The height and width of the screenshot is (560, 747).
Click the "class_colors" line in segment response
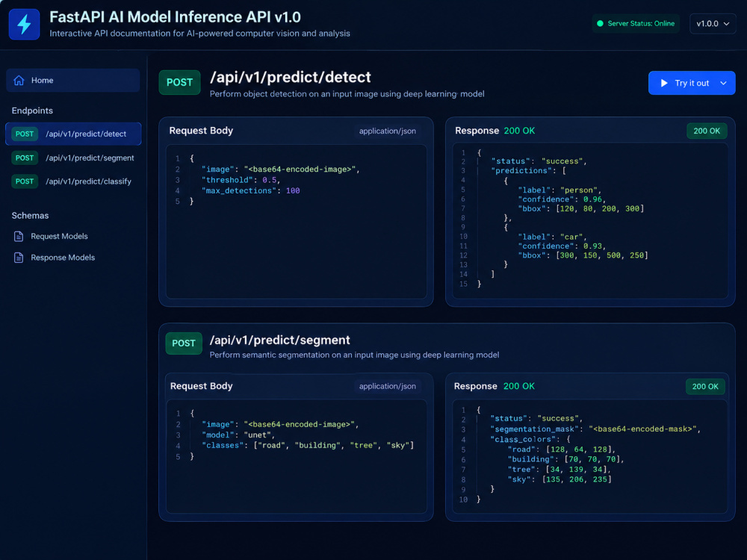tap(530, 439)
